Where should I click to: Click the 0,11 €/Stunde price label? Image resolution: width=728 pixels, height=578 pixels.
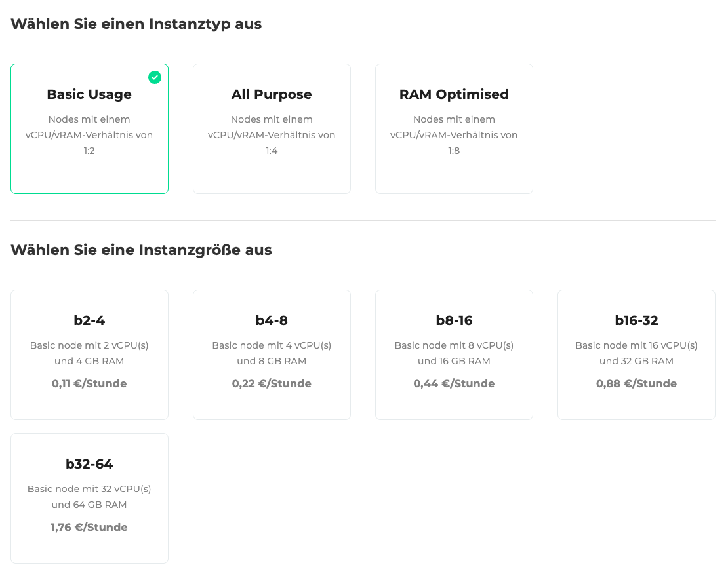[89, 383]
